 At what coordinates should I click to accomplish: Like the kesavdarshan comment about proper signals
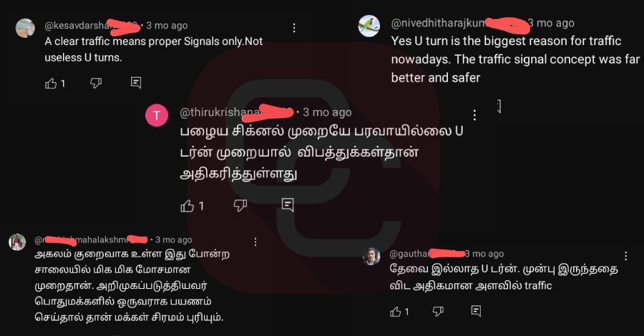tap(51, 84)
